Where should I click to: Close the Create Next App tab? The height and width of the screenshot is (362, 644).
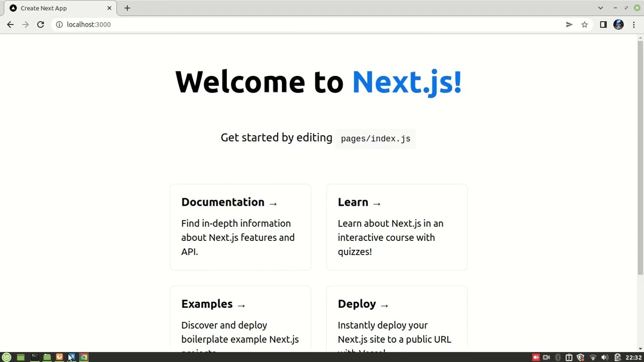click(x=109, y=8)
